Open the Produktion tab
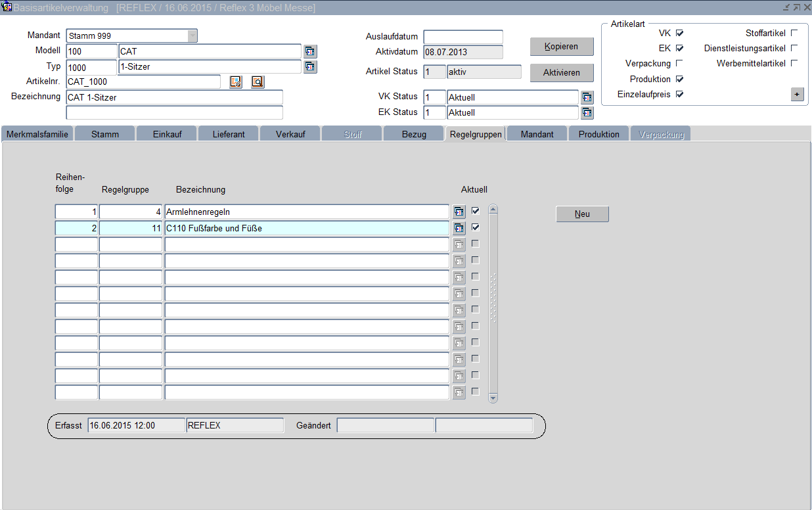The image size is (812, 510). pos(598,134)
